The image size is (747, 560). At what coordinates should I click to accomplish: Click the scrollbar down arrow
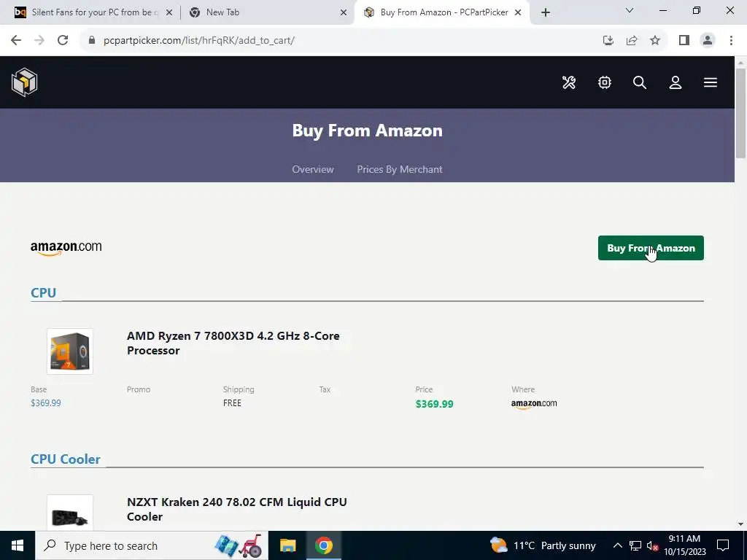click(740, 524)
